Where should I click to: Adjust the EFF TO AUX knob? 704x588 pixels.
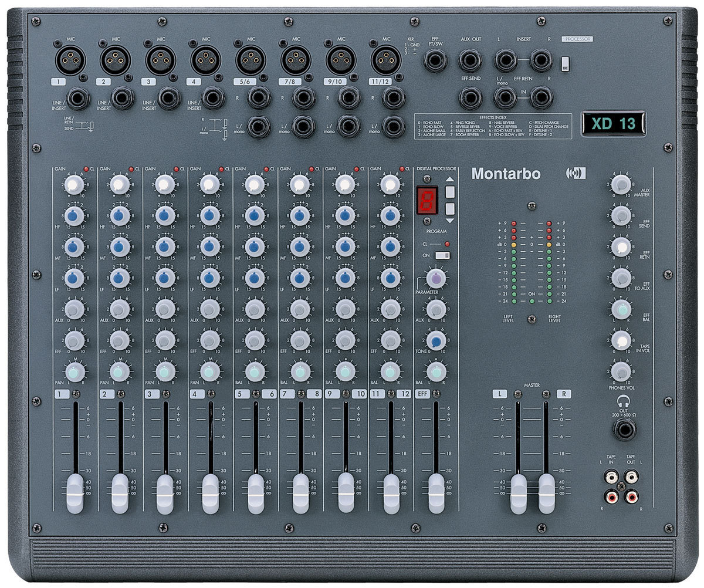621,278
